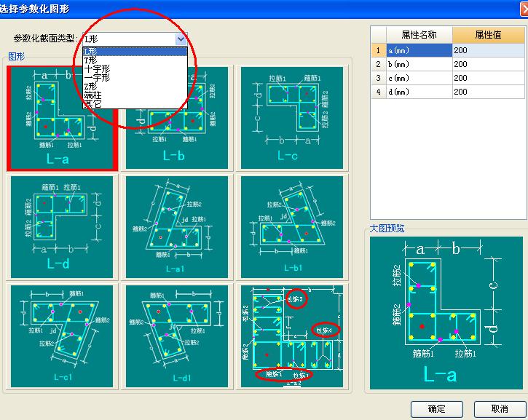Image resolution: width=528 pixels, height=420 pixels.
Task: Pick 端柱 from the section type list
Action: pyautogui.click(x=135, y=95)
